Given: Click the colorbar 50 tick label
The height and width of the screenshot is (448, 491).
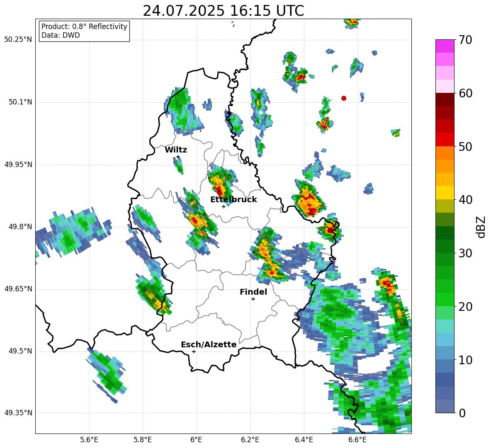Looking at the screenshot, I should (465, 147).
